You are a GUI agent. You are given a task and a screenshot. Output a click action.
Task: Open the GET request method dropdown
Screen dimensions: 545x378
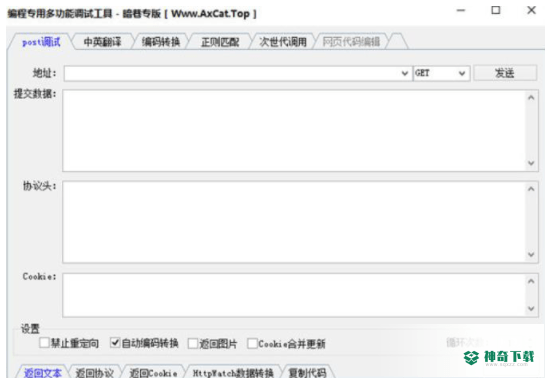pos(441,73)
